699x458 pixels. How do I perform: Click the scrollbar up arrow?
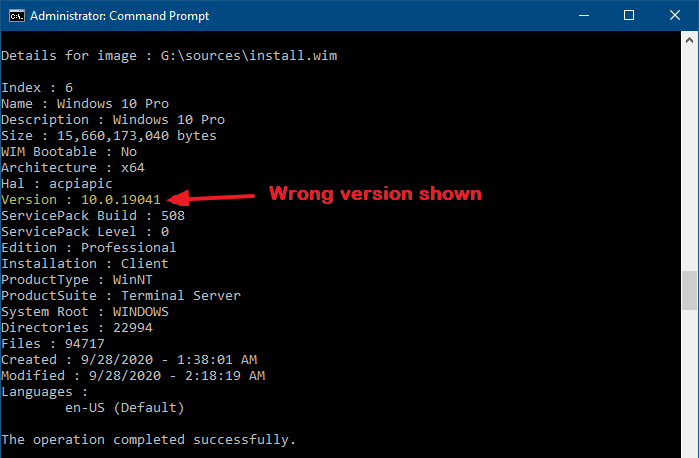(x=689, y=40)
